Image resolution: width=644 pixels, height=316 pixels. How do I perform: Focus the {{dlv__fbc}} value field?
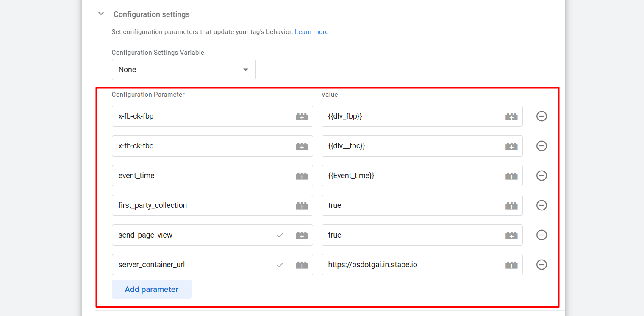point(411,146)
